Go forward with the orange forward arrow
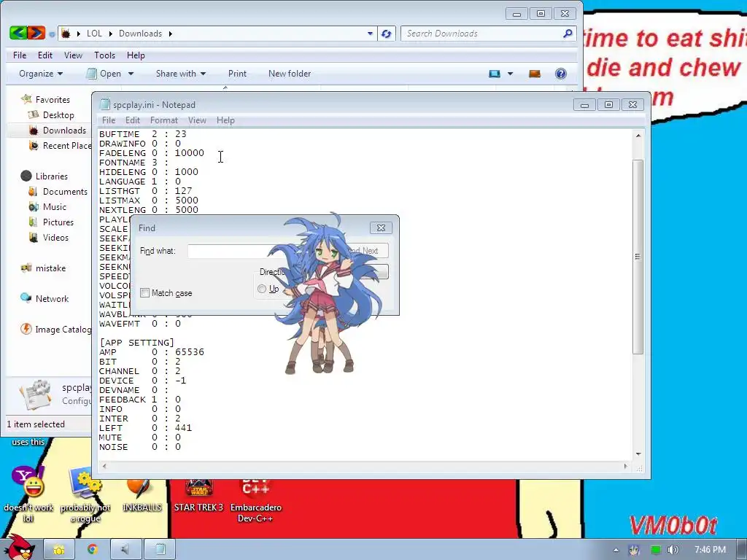This screenshot has height=560, width=747. [36, 33]
